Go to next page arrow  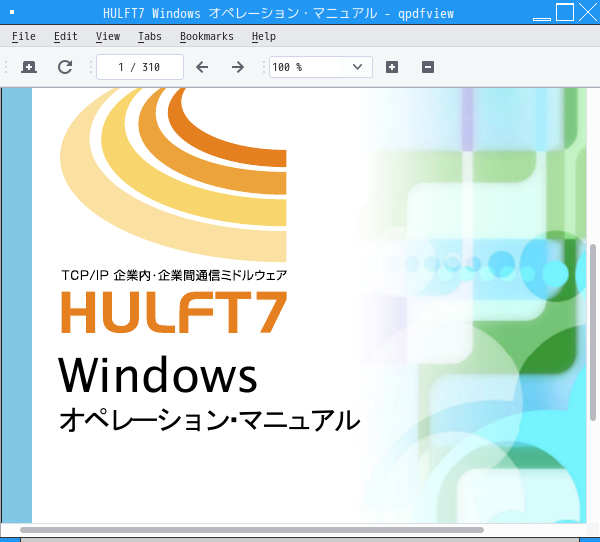[x=238, y=67]
